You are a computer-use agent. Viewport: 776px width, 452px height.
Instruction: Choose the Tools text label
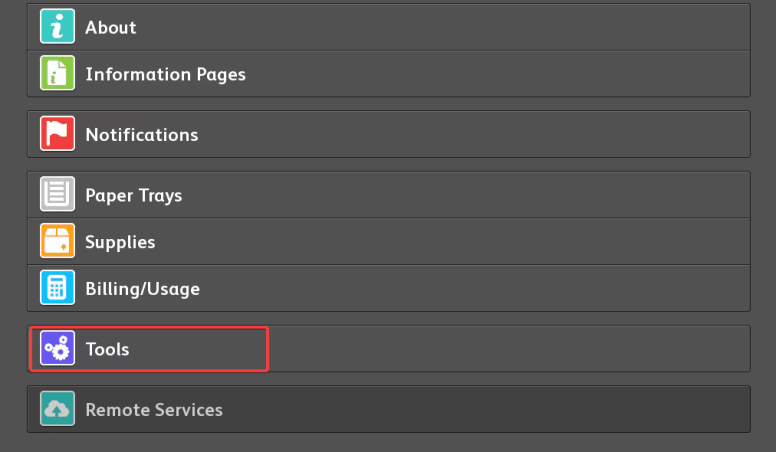[x=107, y=350]
